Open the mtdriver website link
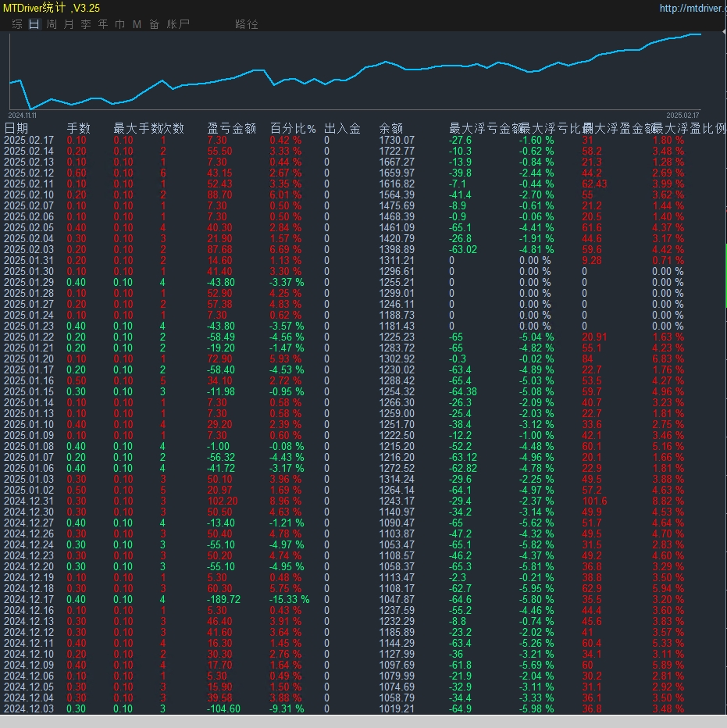727x728 pixels. click(x=692, y=9)
